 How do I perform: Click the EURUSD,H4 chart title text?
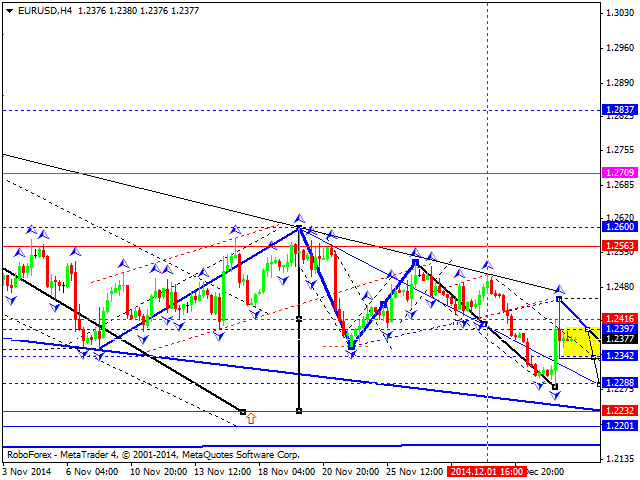tap(42, 9)
